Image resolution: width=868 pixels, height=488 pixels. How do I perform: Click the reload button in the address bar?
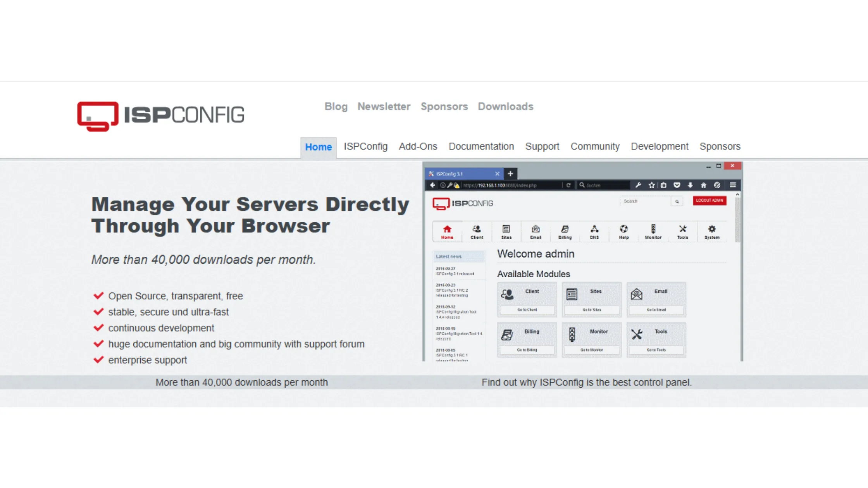point(568,185)
